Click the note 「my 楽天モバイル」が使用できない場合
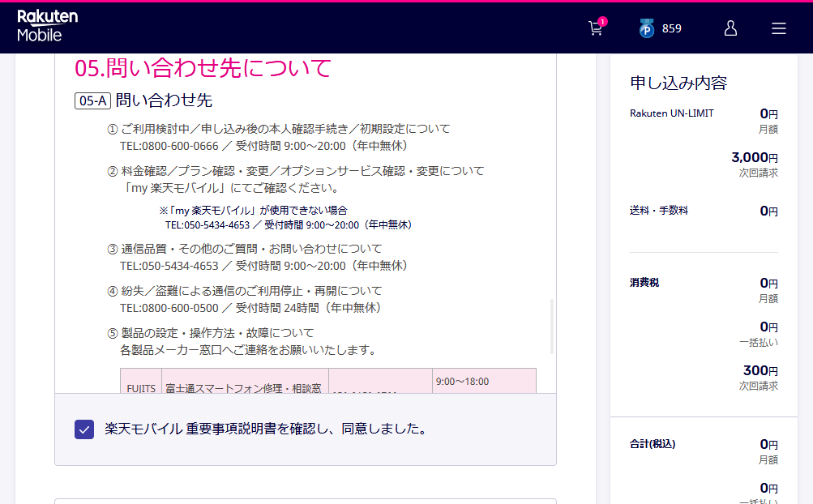The height and width of the screenshot is (504, 813). pyautogui.click(x=253, y=211)
